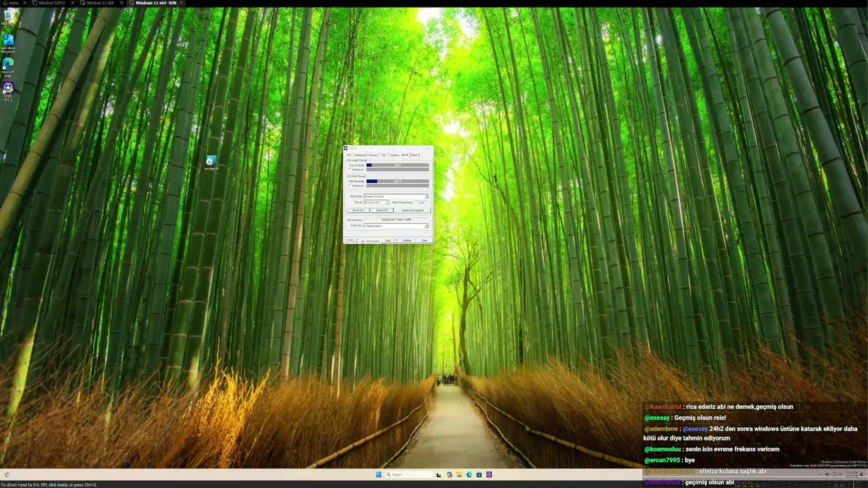The image size is (868, 488).
Task: Launch Microsoft Edge from the taskbar
Action: click(469, 474)
